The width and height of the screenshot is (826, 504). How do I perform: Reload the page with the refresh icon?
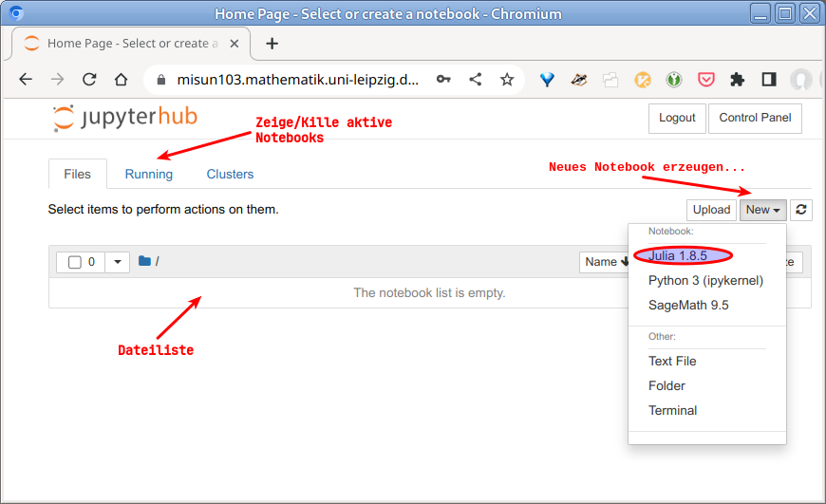[89, 80]
